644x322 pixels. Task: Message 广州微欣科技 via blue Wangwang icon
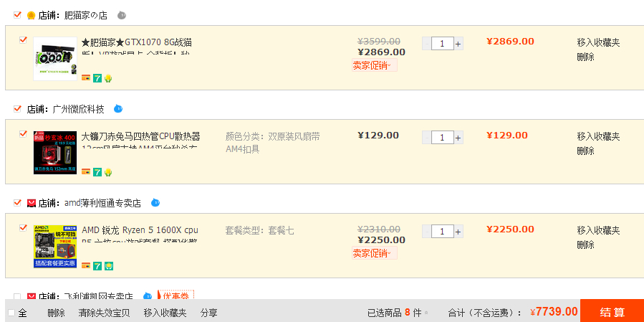click(x=118, y=109)
